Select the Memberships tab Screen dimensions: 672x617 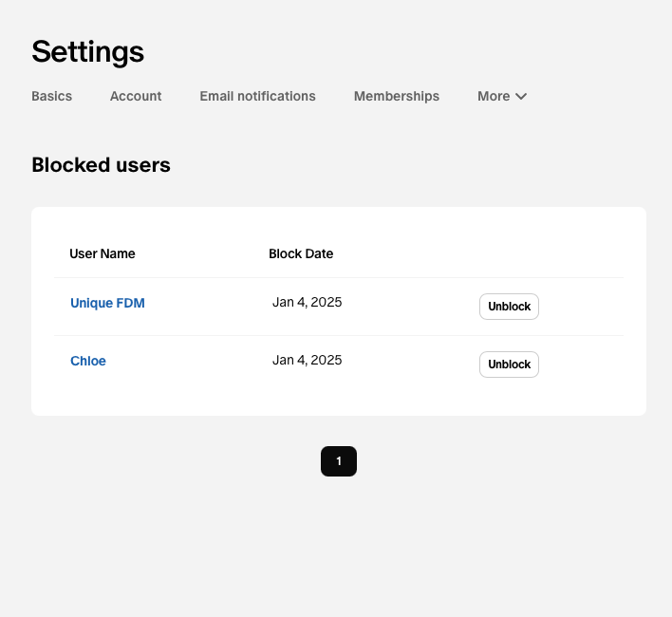tap(397, 96)
